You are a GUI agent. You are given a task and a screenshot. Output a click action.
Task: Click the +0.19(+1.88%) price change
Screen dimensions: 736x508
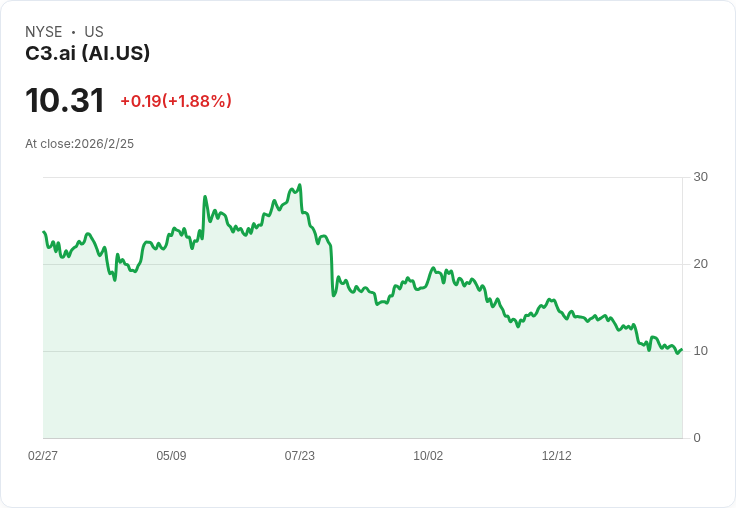pos(176,101)
